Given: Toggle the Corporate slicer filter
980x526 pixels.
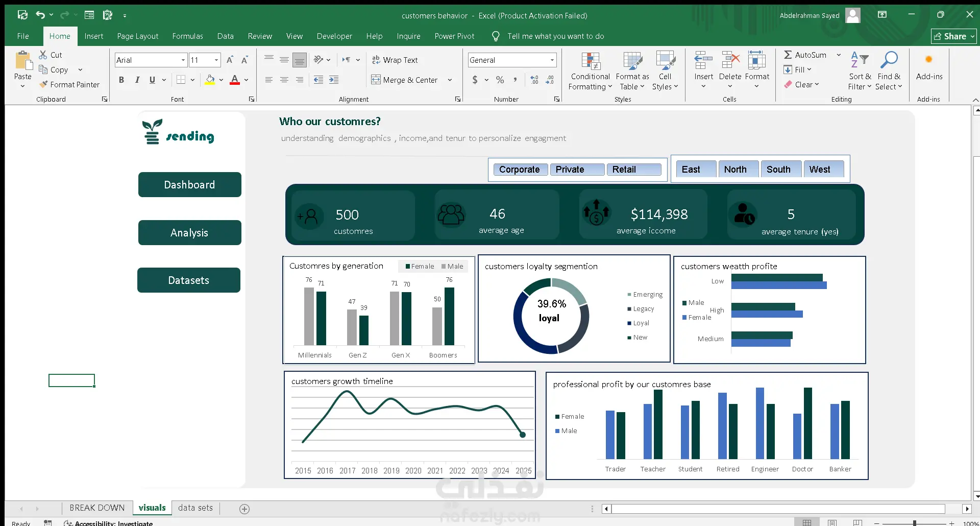Looking at the screenshot, I should (520, 170).
